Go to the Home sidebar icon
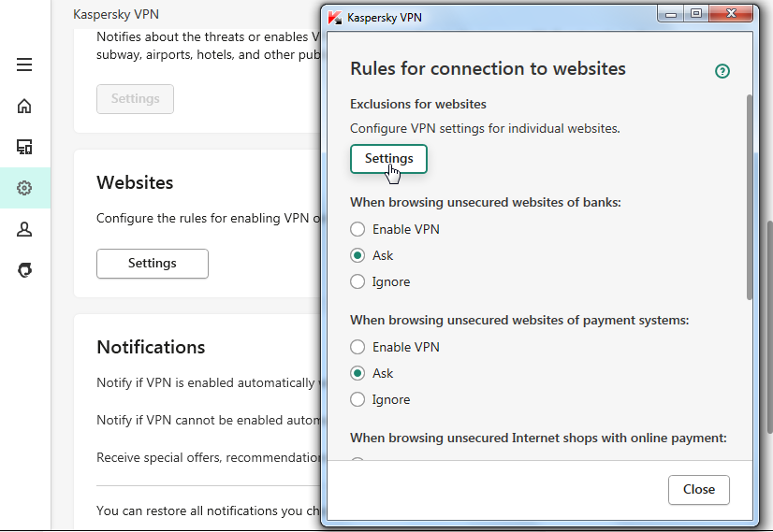 24,106
